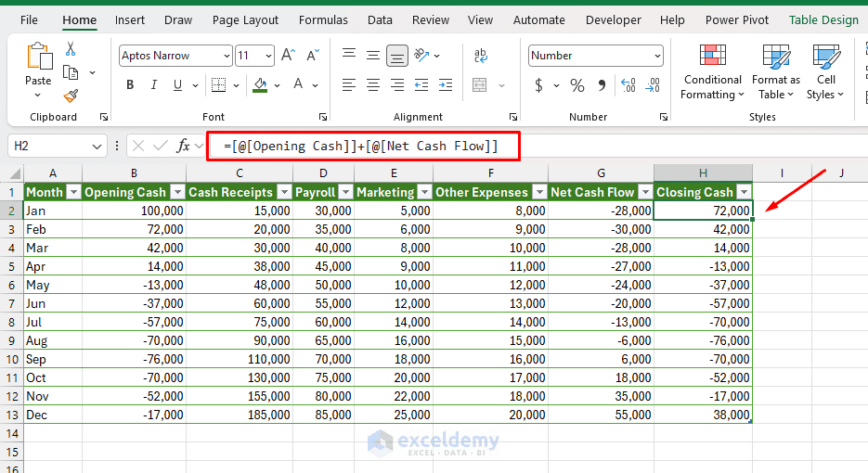This screenshot has width=868, height=473.
Task: Apply Comma Style format
Action: pyautogui.click(x=602, y=85)
